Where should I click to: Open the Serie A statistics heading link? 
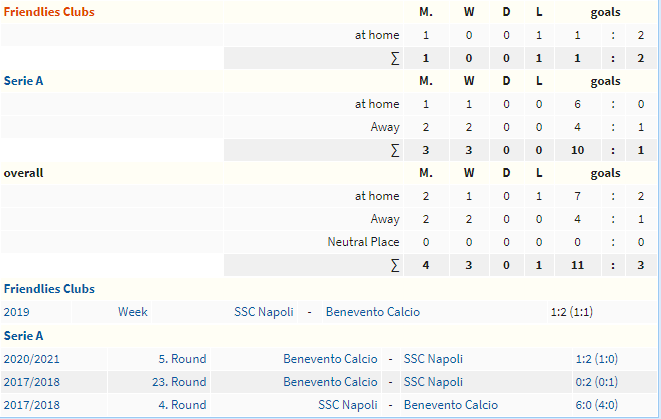24,81
